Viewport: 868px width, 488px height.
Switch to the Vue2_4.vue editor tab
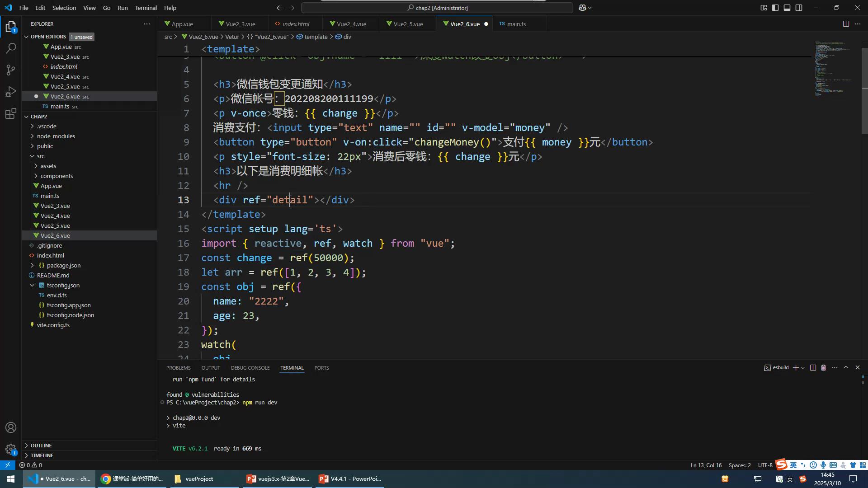pyautogui.click(x=351, y=24)
